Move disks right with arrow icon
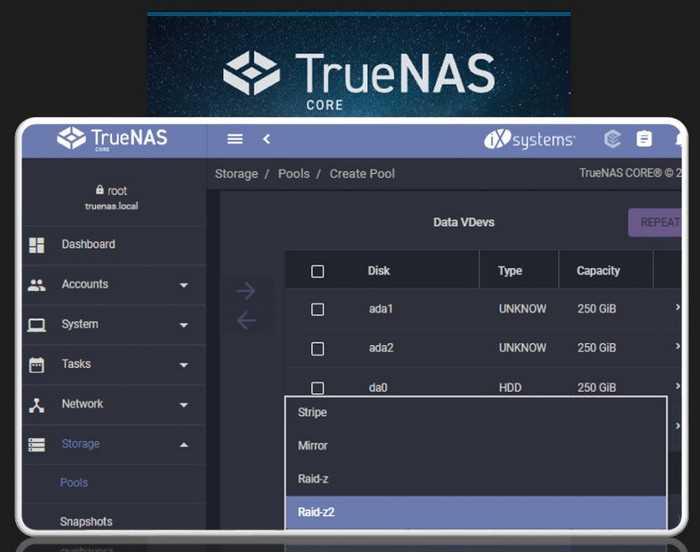700x552 pixels. coord(246,291)
